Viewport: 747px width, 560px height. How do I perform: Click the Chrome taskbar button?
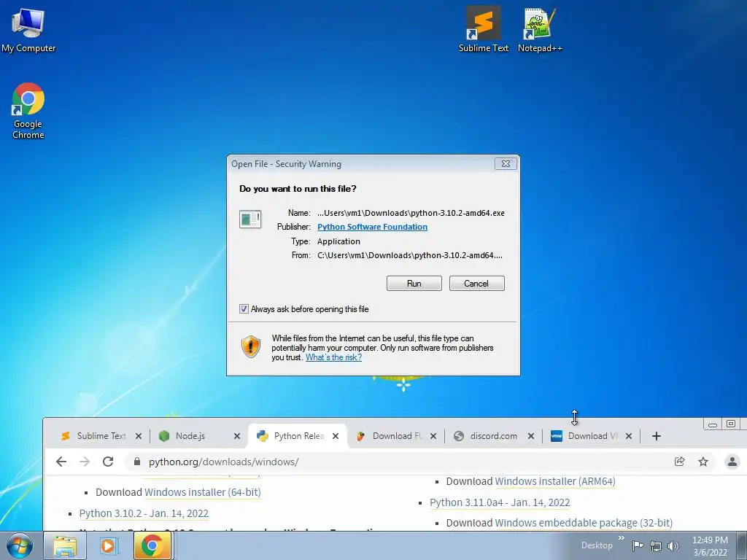pos(152,545)
